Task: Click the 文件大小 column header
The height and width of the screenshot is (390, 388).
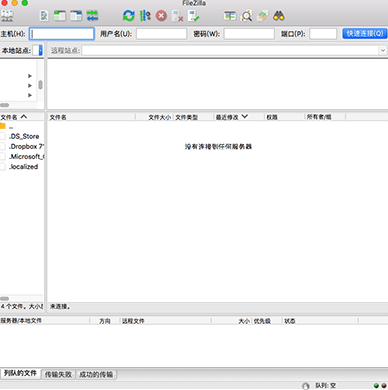Action: pyautogui.click(x=154, y=117)
